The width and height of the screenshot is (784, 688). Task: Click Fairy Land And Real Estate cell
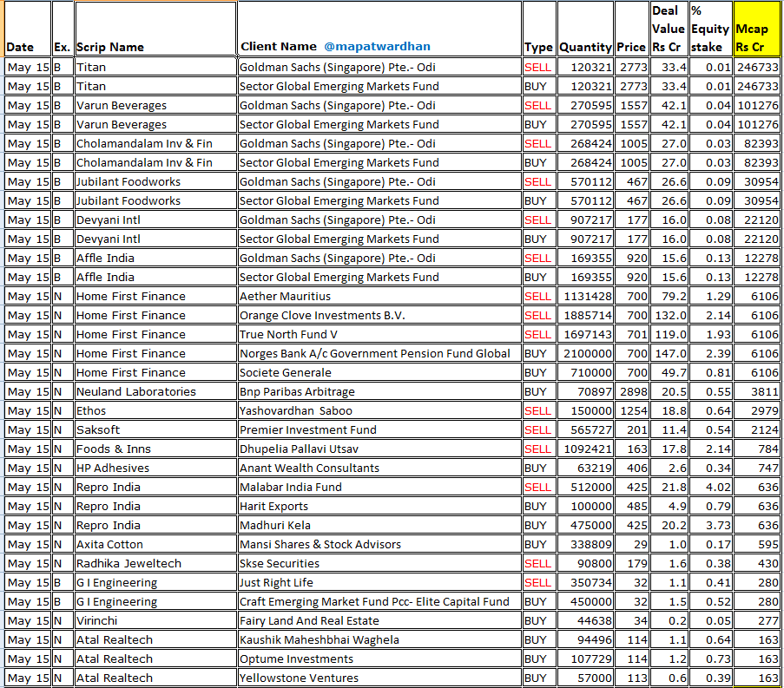click(x=379, y=620)
